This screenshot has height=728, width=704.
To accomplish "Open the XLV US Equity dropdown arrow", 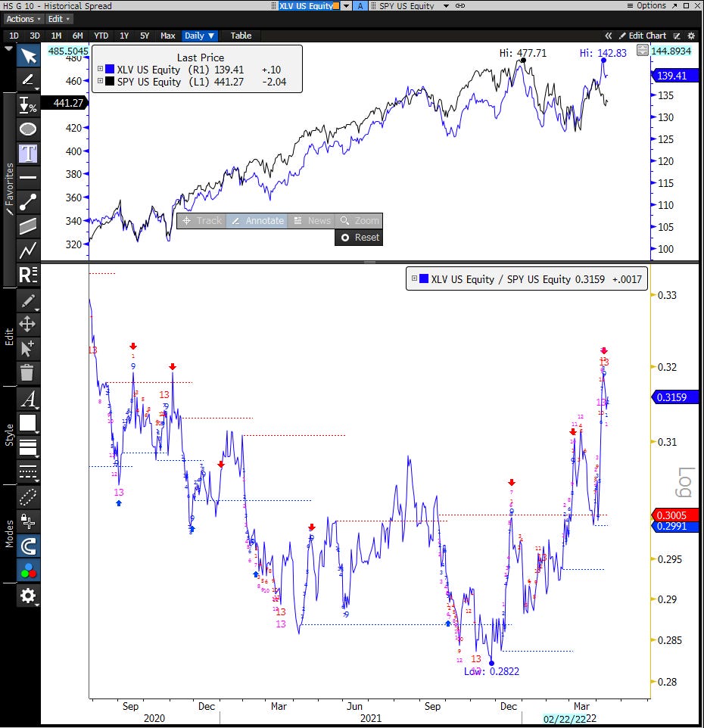I will (347, 5).
